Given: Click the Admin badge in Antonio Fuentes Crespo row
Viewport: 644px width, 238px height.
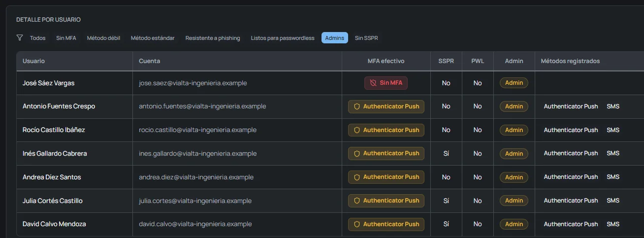Looking at the screenshot, I should [x=514, y=106].
